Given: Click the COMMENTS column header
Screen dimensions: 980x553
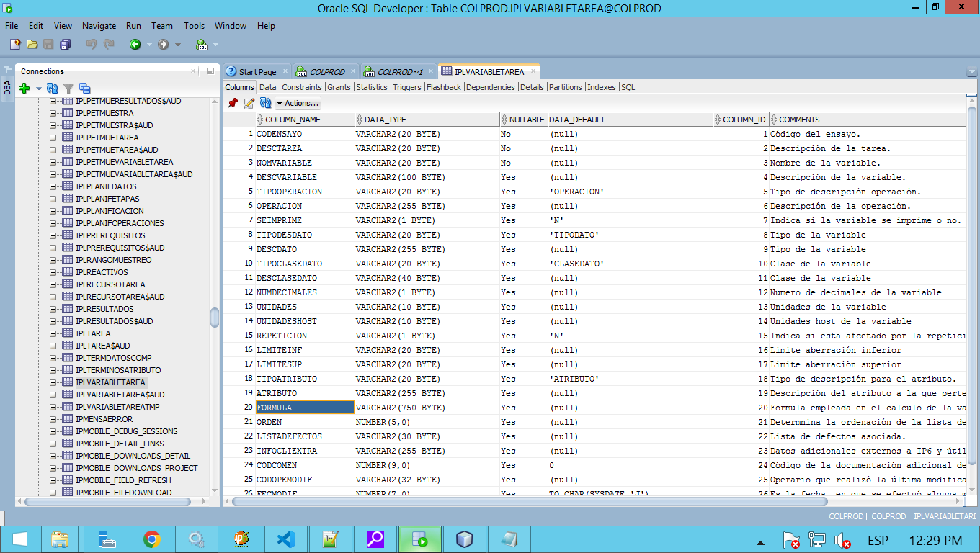Looking at the screenshot, I should tap(868, 120).
